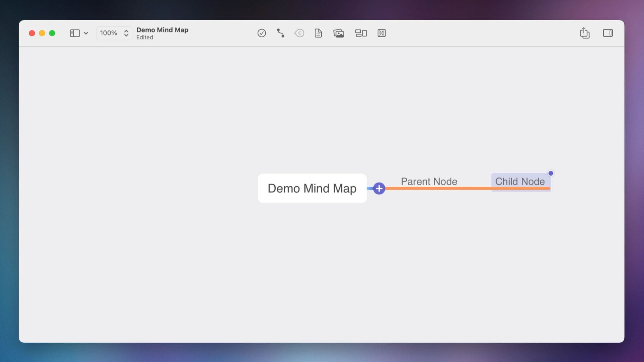Click the Demo Mind Map document title
The height and width of the screenshot is (362, 644).
click(162, 30)
